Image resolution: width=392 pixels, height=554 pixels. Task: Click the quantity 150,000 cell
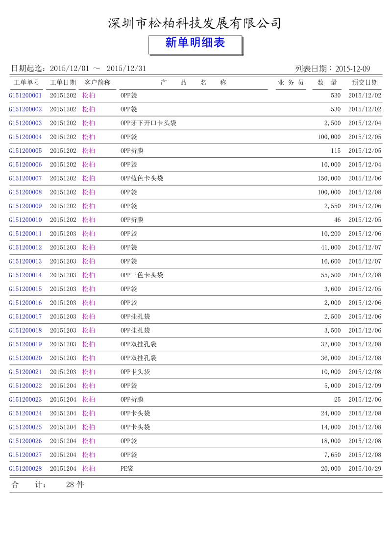(x=329, y=178)
